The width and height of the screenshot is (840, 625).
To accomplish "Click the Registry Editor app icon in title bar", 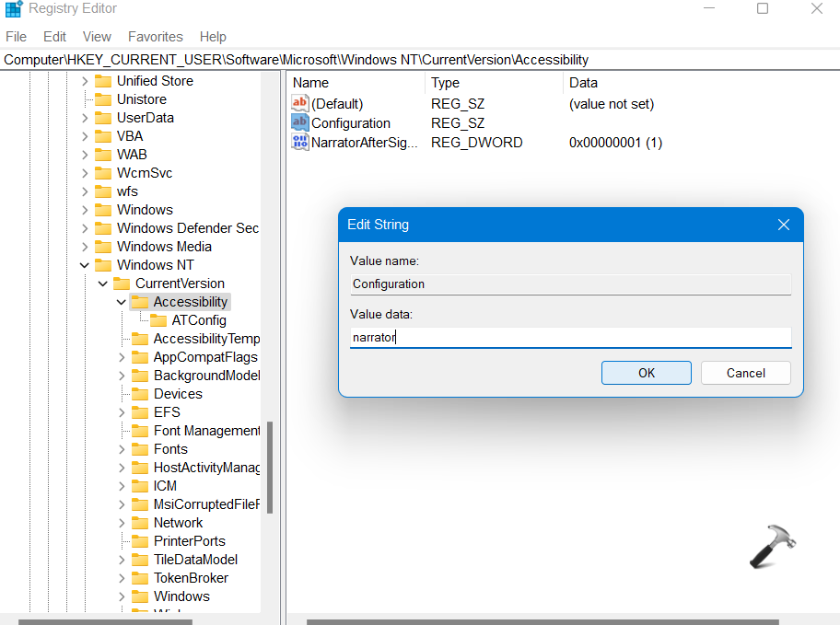I will click(x=14, y=8).
